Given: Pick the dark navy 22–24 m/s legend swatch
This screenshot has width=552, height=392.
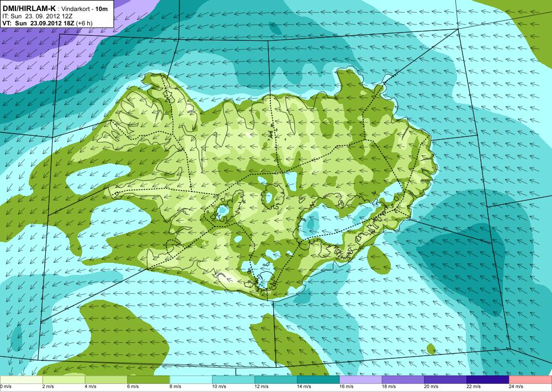Looking at the screenshot, I should pyautogui.click(x=488, y=380).
